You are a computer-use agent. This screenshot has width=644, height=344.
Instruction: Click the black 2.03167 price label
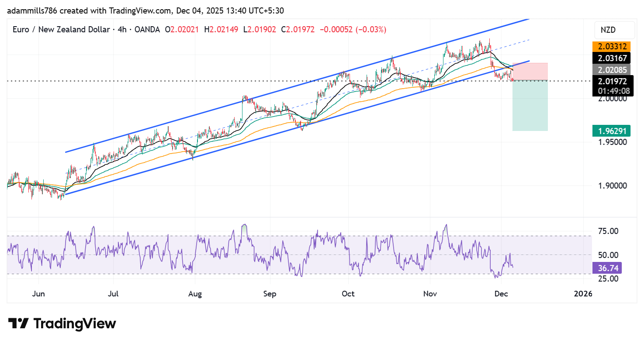(x=611, y=58)
